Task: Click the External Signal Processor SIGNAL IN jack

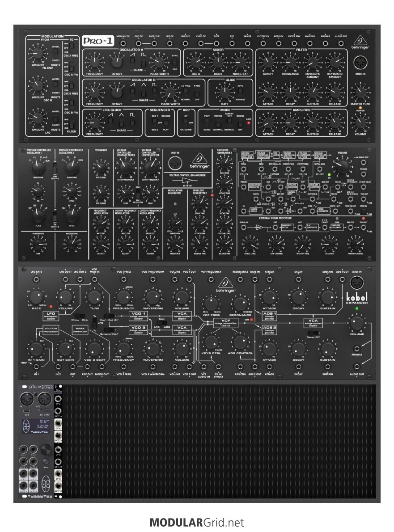Action: (243, 227)
